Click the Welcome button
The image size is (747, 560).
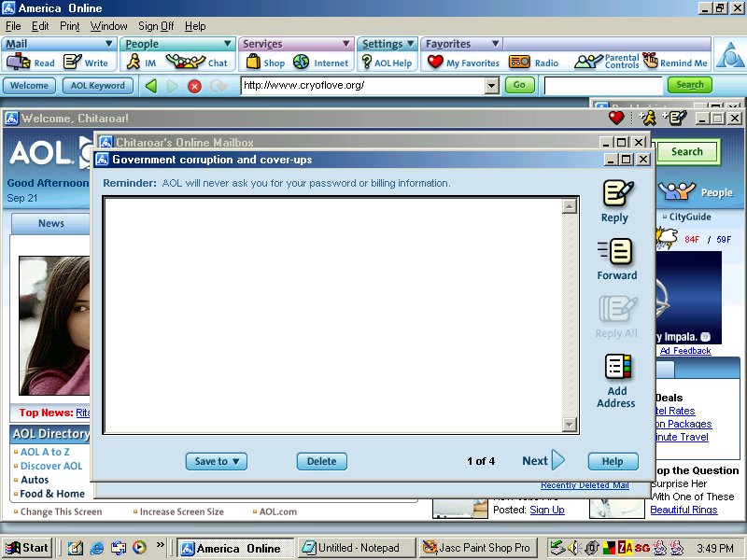pyautogui.click(x=30, y=86)
